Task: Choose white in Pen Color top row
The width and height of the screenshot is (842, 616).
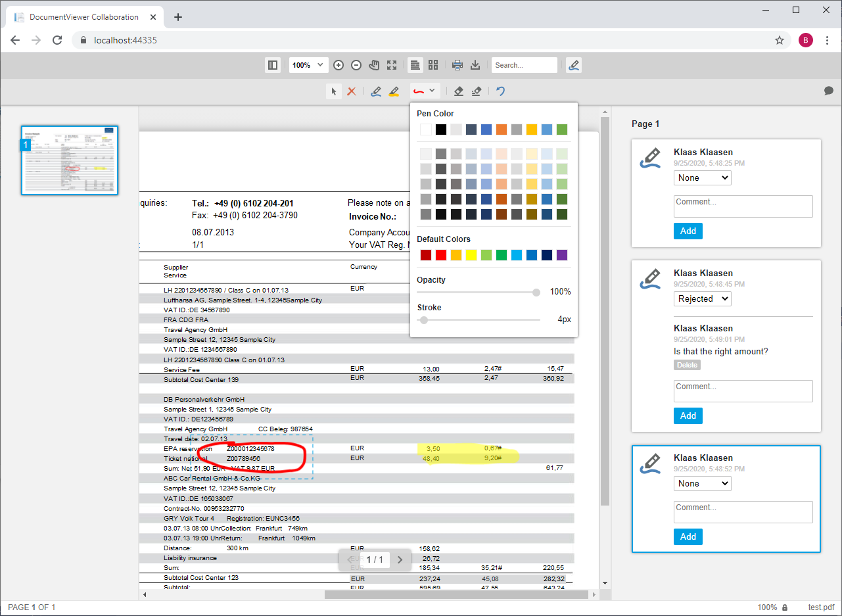Action: point(426,130)
